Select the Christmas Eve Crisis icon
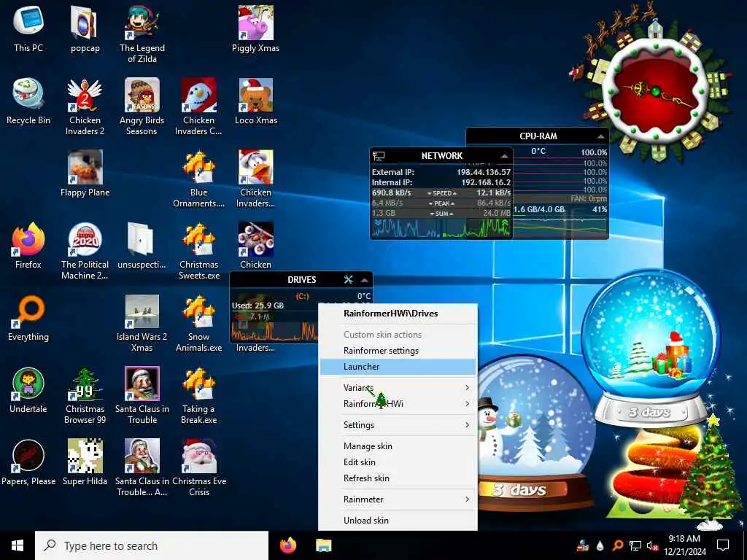This screenshot has width=747, height=560. pos(199,467)
